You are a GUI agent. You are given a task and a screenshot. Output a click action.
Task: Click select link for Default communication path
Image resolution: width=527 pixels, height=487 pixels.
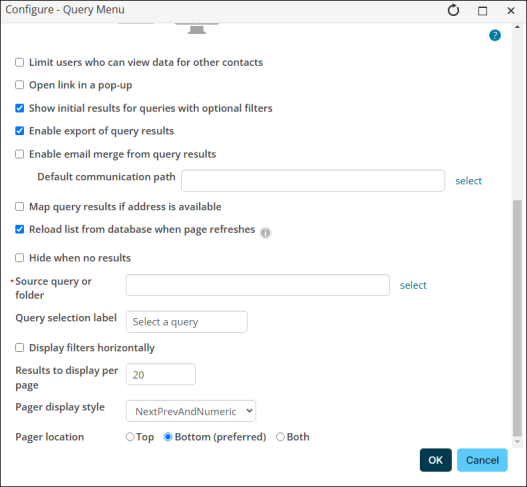point(469,181)
